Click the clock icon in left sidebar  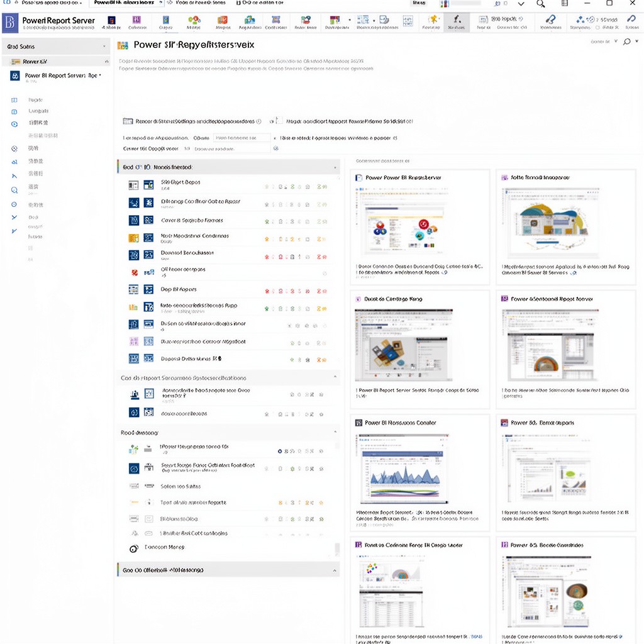pos(14,124)
